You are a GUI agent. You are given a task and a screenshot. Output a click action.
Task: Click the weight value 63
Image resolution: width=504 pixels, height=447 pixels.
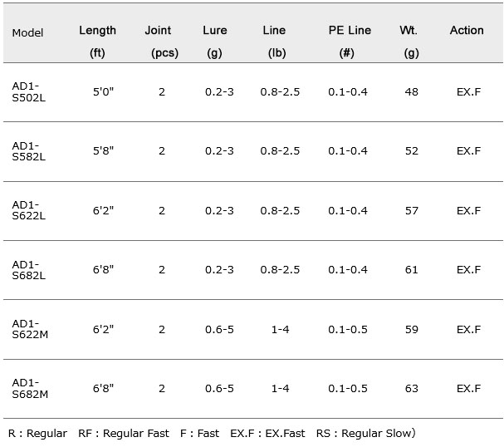coord(412,389)
